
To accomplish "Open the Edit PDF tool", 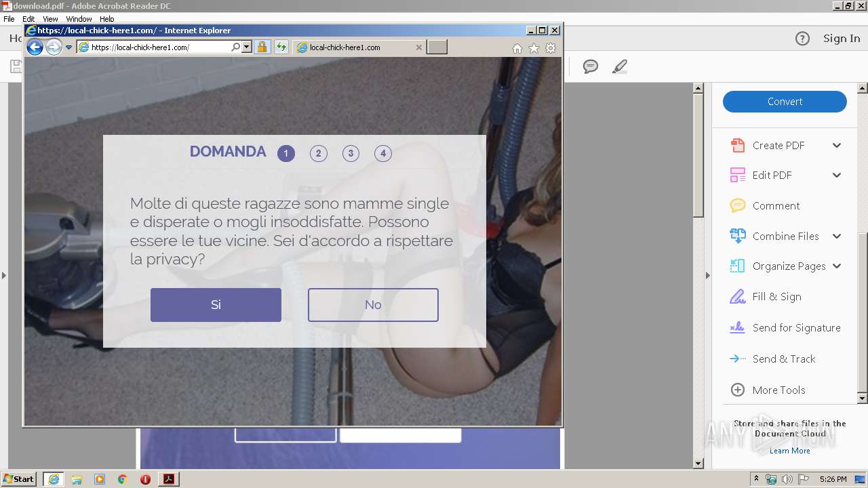I will tap(772, 176).
